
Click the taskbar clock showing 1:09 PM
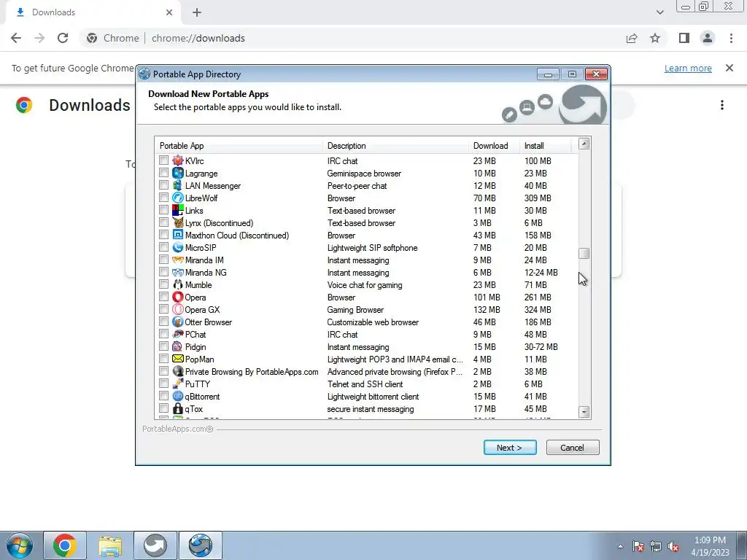(x=710, y=546)
